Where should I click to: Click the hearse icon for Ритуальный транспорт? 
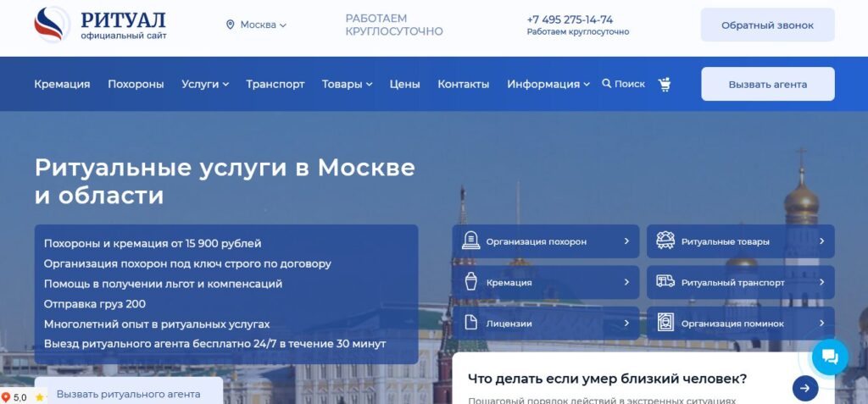(665, 282)
